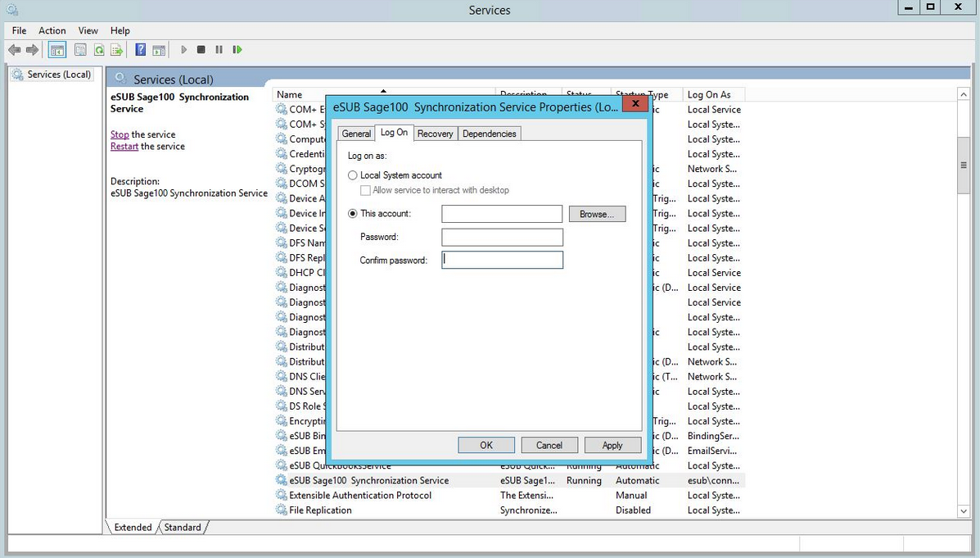The image size is (980, 558).
Task: Click the Browse... button
Action: click(x=597, y=214)
